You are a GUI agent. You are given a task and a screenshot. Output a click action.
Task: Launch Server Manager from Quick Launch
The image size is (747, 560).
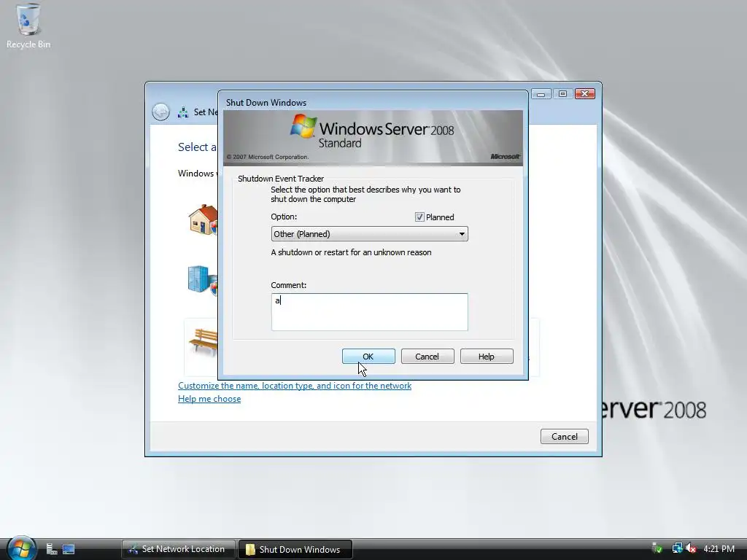(x=52, y=549)
